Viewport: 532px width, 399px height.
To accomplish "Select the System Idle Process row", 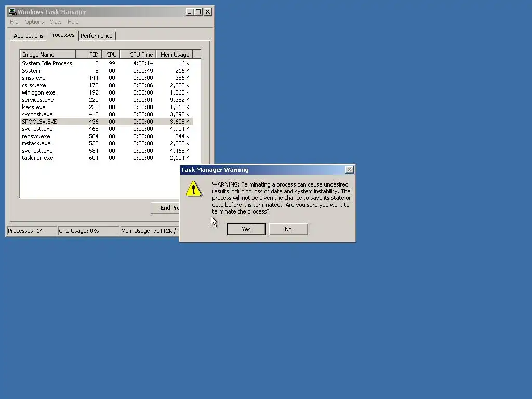I will [x=107, y=63].
